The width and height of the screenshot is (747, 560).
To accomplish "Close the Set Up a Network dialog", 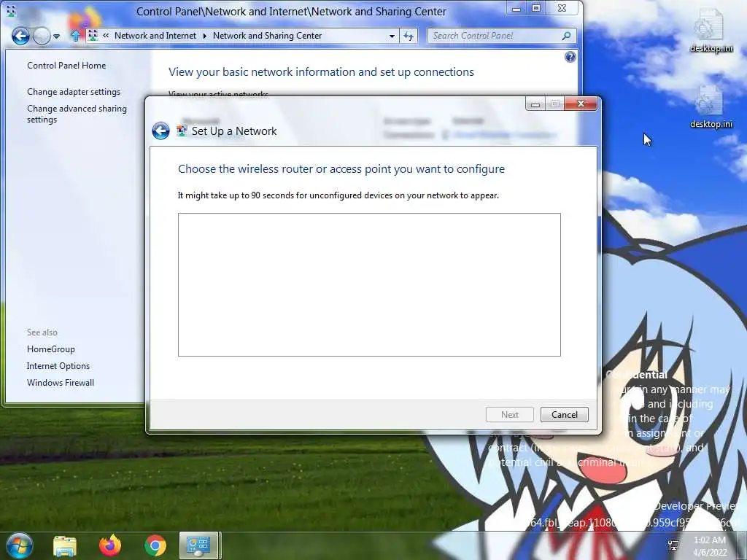I will (x=581, y=104).
